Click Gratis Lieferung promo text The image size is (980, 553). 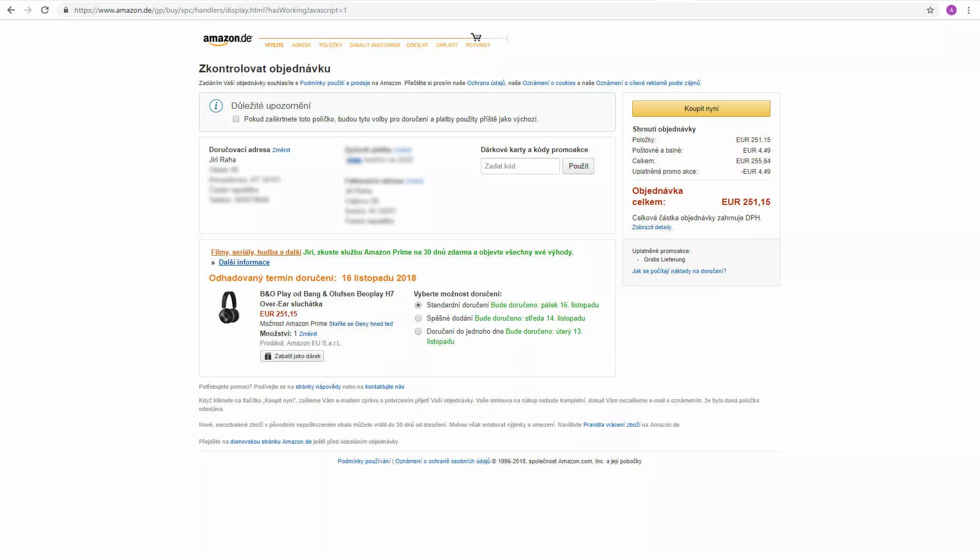coord(664,259)
